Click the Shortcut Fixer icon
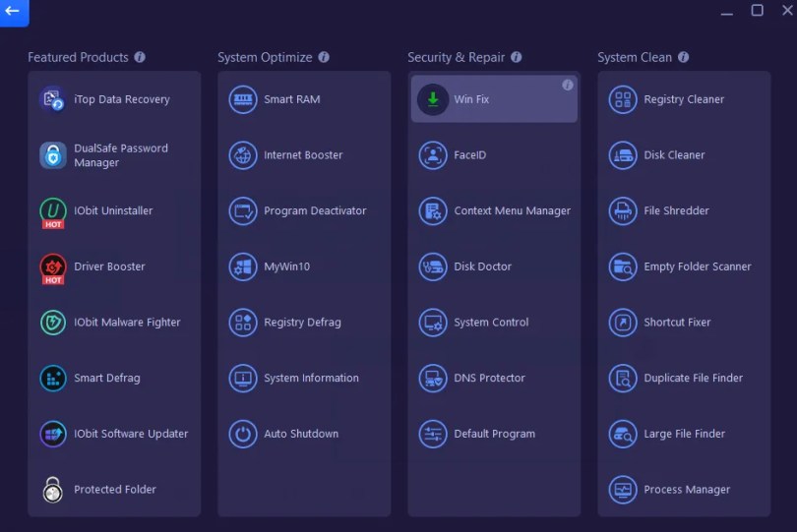This screenshot has height=532, width=797. click(x=623, y=323)
